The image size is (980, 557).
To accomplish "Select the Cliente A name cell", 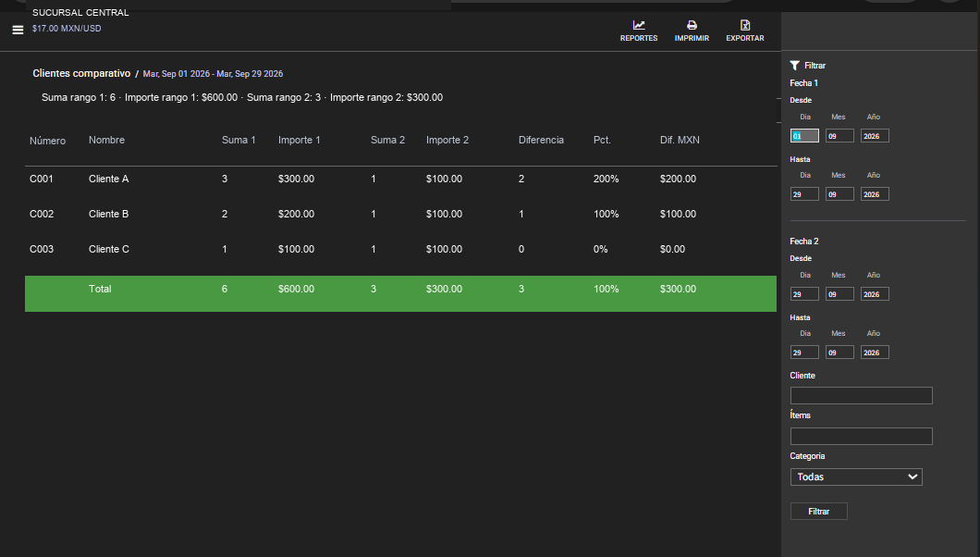I will click(109, 179).
